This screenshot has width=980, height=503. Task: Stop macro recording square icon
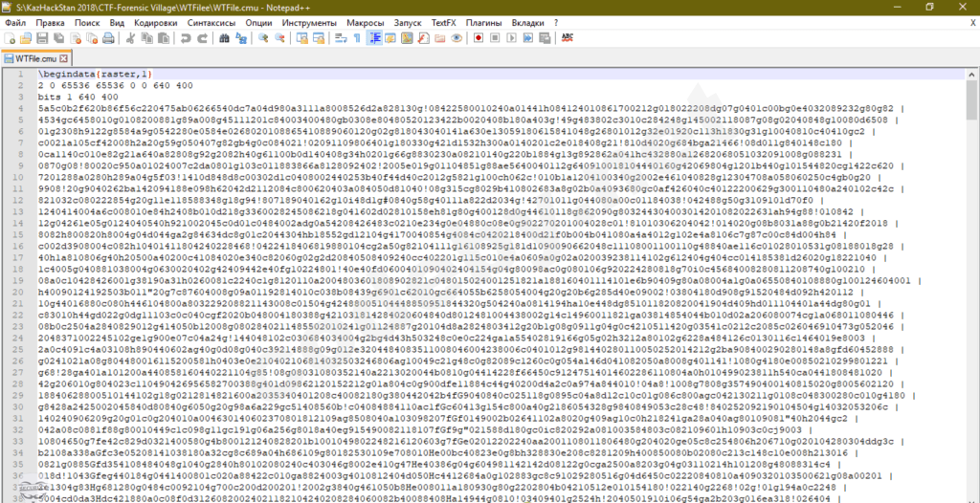495,38
